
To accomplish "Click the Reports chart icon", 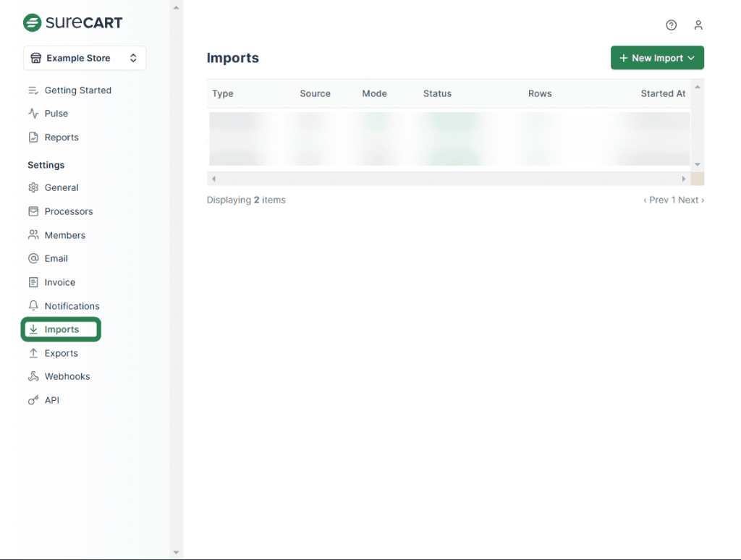I will pyautogui.click(x=33, y=137).
